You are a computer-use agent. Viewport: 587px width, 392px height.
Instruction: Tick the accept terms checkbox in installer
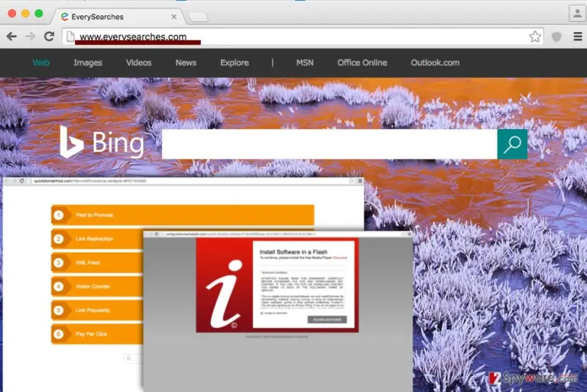[x=261, y=313]
